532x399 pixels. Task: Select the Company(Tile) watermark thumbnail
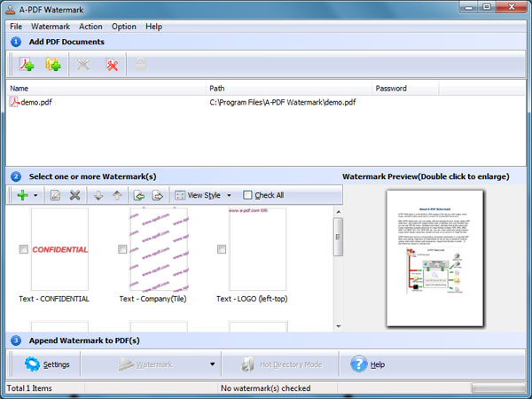[x=159, y=249]
